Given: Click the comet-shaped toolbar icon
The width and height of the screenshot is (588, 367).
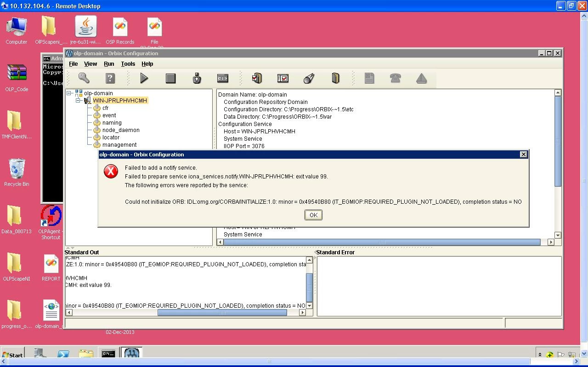Looking at the screenshot, I should (x=309, y=78).
